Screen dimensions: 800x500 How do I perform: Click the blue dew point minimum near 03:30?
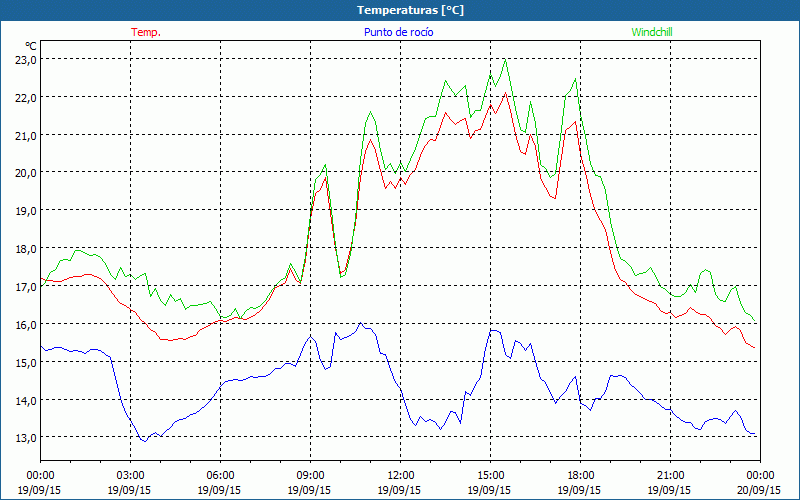coord(145,441)
